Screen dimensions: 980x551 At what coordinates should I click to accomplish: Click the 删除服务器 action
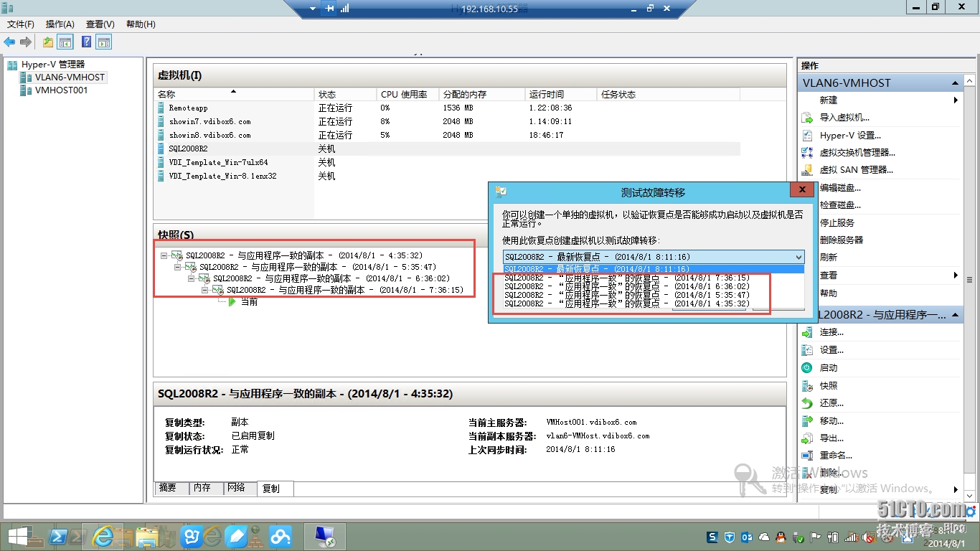click(842, 240)
